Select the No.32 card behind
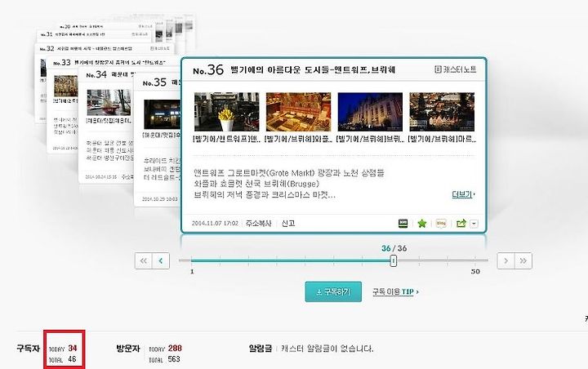 click(x=105, y=49)
